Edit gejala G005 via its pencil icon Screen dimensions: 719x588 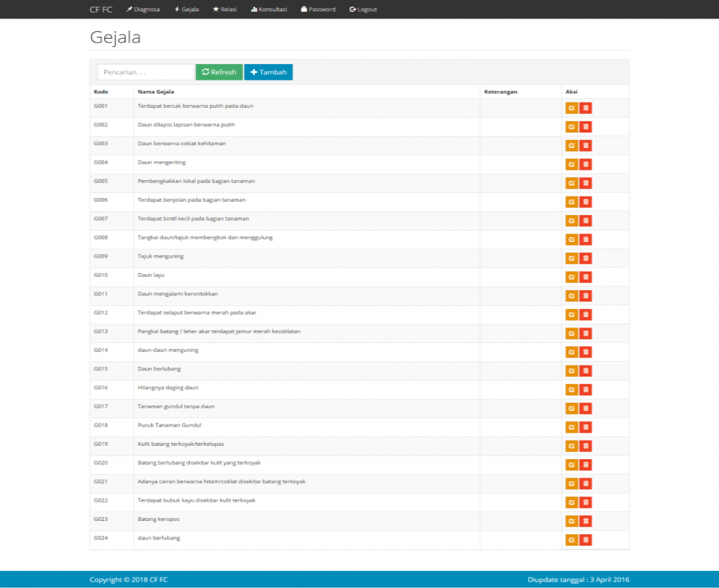pos(572,182)
